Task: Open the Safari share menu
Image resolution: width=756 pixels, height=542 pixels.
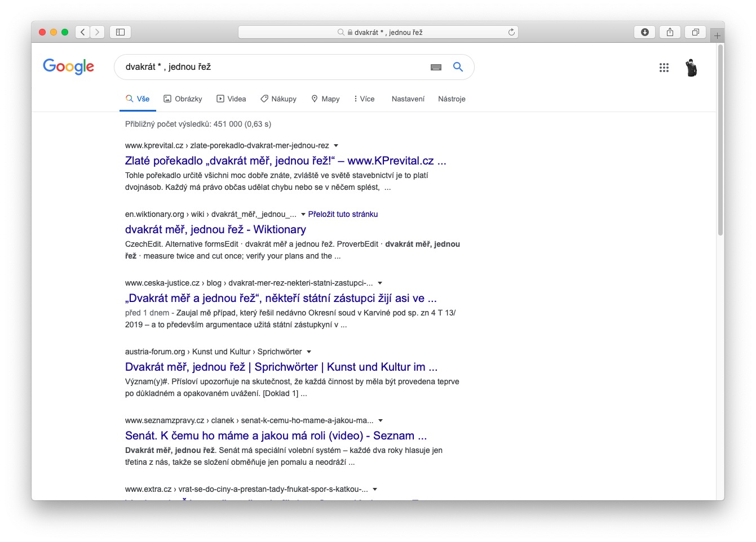Action: coord(670,32)
